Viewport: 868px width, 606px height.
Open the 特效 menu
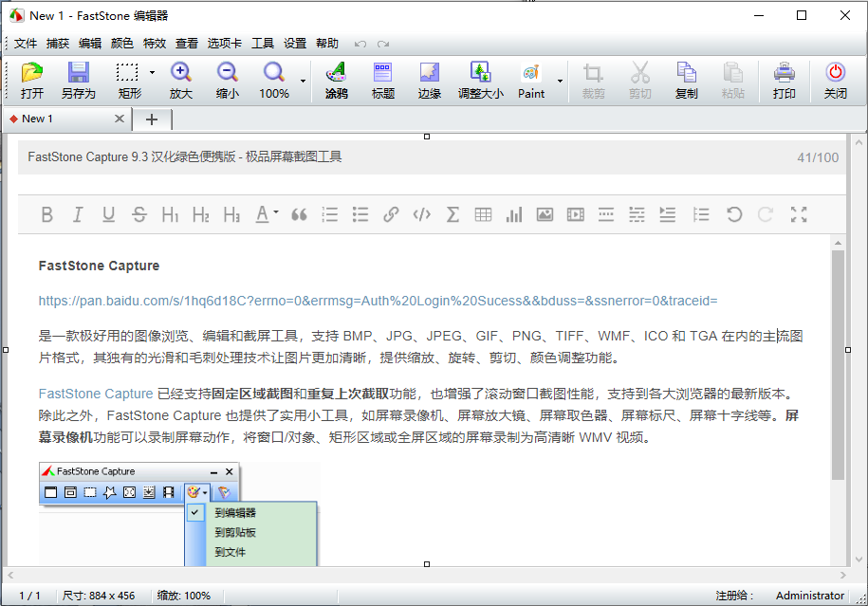click(155, 44)
